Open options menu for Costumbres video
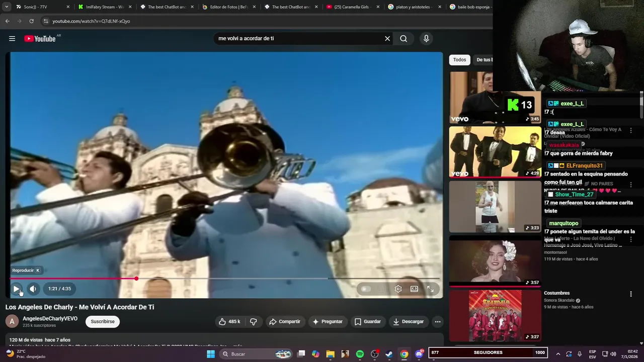Image resolution: width=644 pixels, height=362 pixels. [x=631, y=294]
